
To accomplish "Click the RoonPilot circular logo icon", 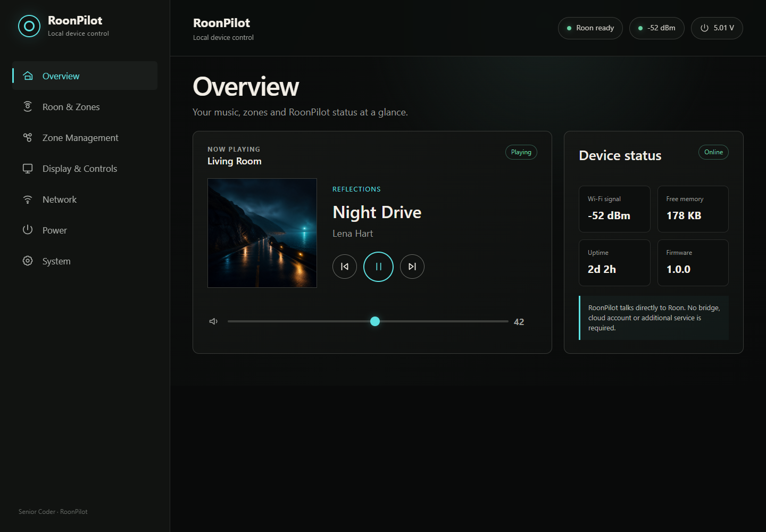I will pos(29,26).
